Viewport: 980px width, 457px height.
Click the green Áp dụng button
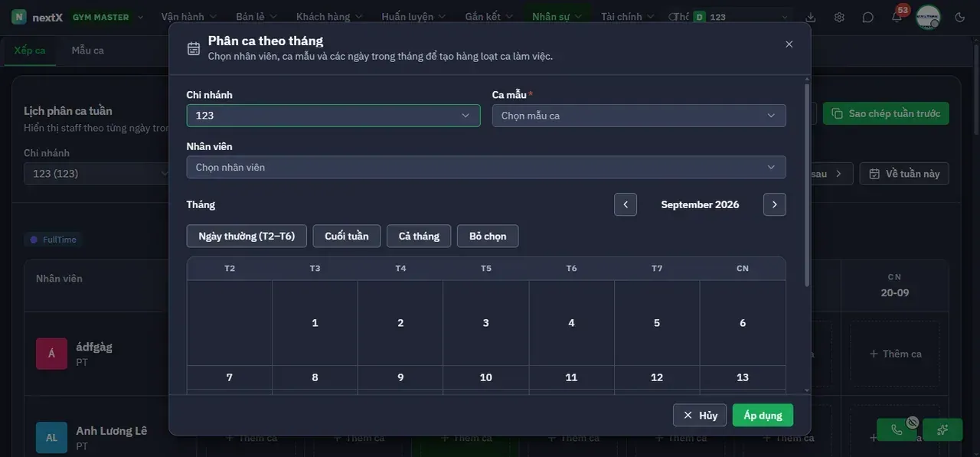763,415
